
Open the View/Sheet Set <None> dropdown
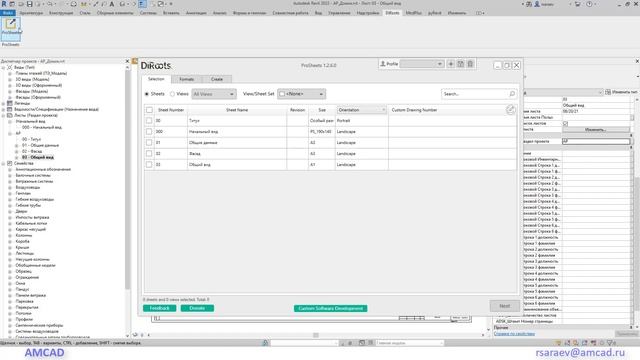(302, 94)
